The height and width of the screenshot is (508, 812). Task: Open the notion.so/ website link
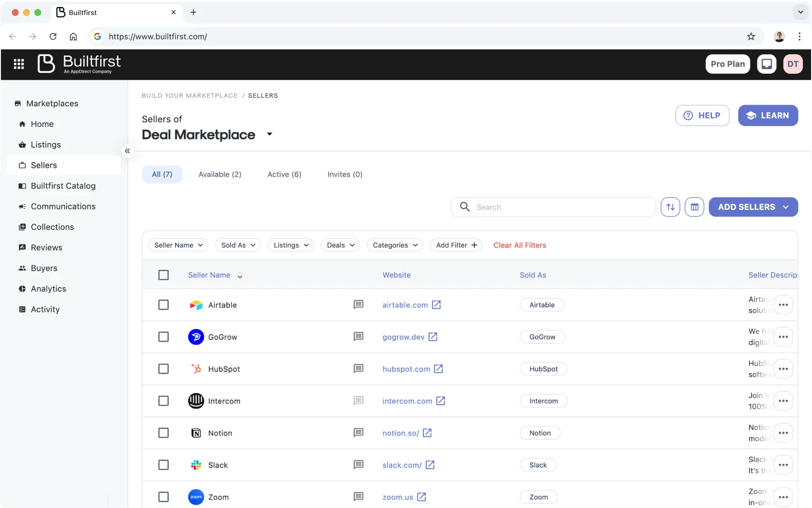(x=400, y=433)
